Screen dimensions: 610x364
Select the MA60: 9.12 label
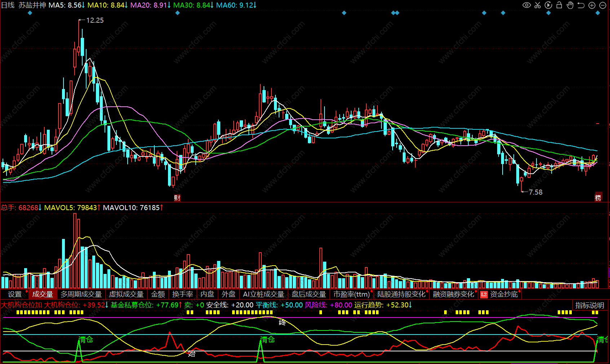click(x=236, y=5)
